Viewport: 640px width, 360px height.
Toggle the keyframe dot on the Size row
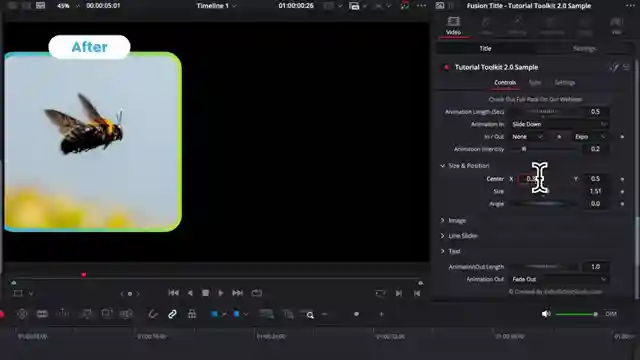(x=622, y=191)
